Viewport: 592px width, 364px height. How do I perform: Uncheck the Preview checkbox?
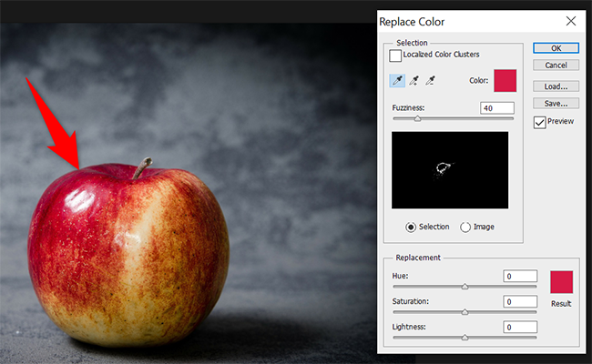(x=539, y=122)
